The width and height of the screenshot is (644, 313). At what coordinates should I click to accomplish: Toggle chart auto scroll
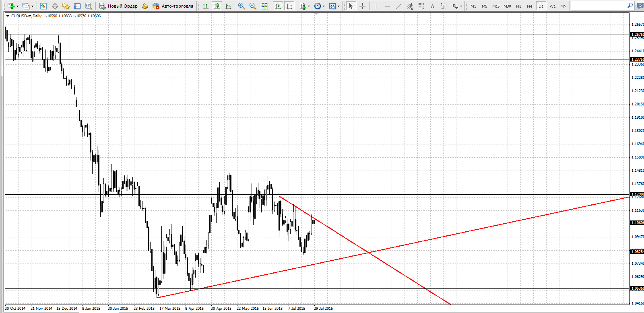278,6
